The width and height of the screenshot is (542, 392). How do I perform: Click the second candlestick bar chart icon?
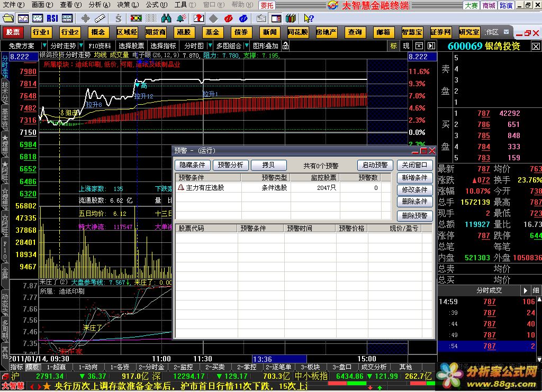click(67, 19)
